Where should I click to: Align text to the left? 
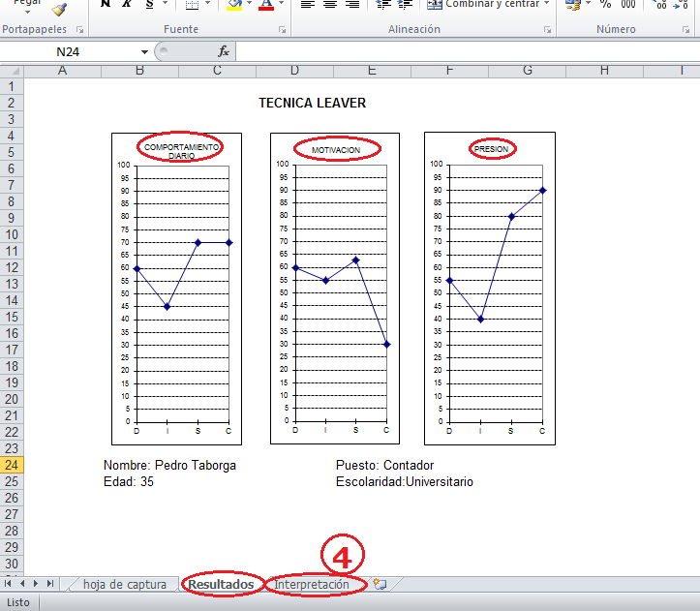307,5
